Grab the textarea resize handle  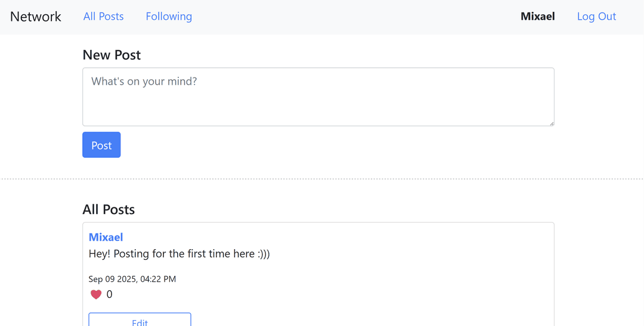coord(551,123)
